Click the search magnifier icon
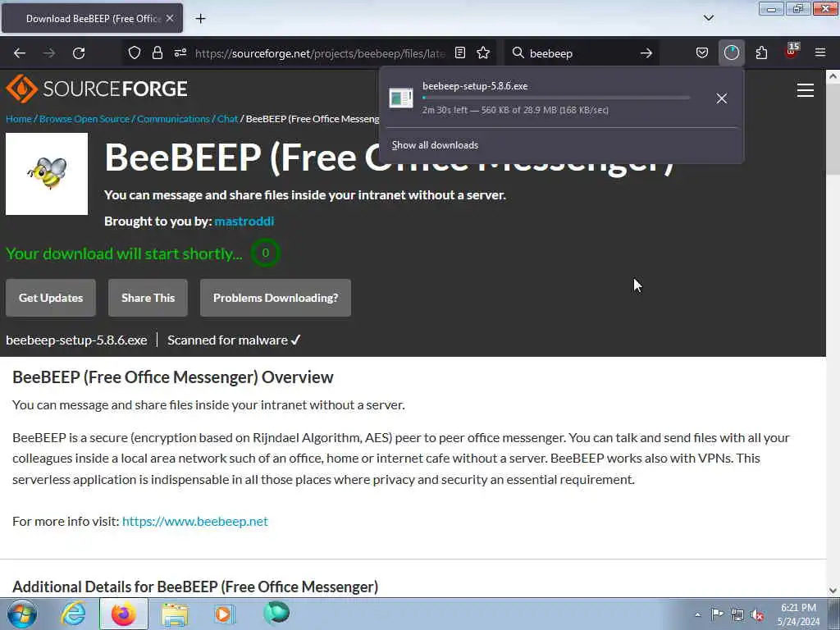840x630 pixels. click(x=518, y=52)
